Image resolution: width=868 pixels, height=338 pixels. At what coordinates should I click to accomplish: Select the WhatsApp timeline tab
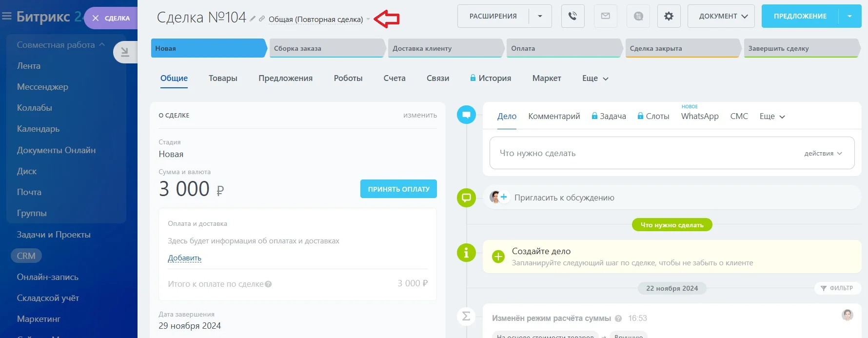[700, 116]
